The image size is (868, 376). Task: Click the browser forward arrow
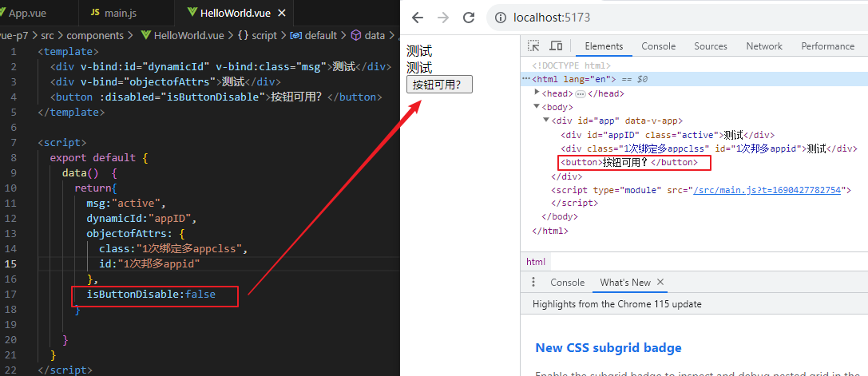tap(443, 18)
